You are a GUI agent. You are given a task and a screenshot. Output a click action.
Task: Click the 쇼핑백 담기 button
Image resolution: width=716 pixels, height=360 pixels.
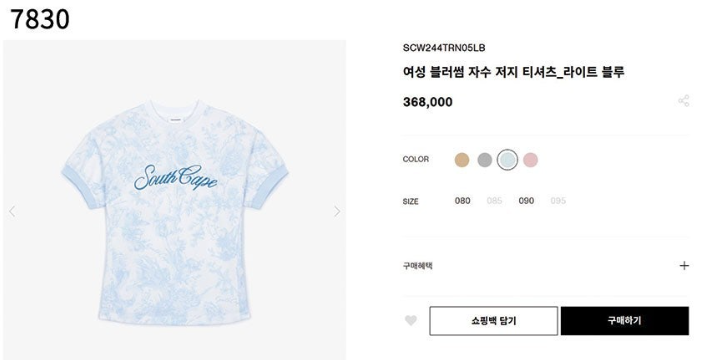494,321
